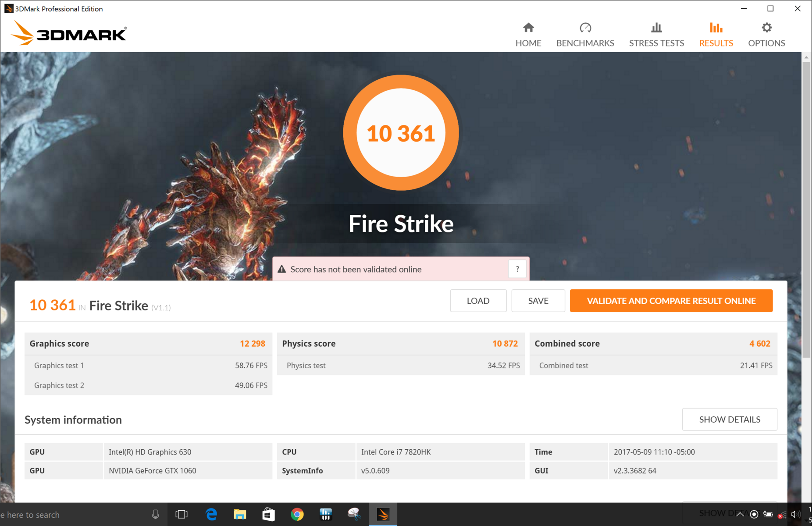This screenshot has width=812, height=526.
Task: Click the System information heading
Action: [73, 419]
